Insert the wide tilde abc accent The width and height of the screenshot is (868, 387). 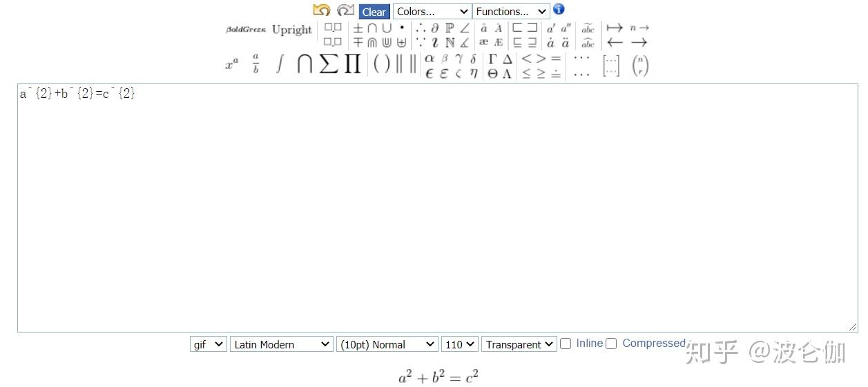588,28
